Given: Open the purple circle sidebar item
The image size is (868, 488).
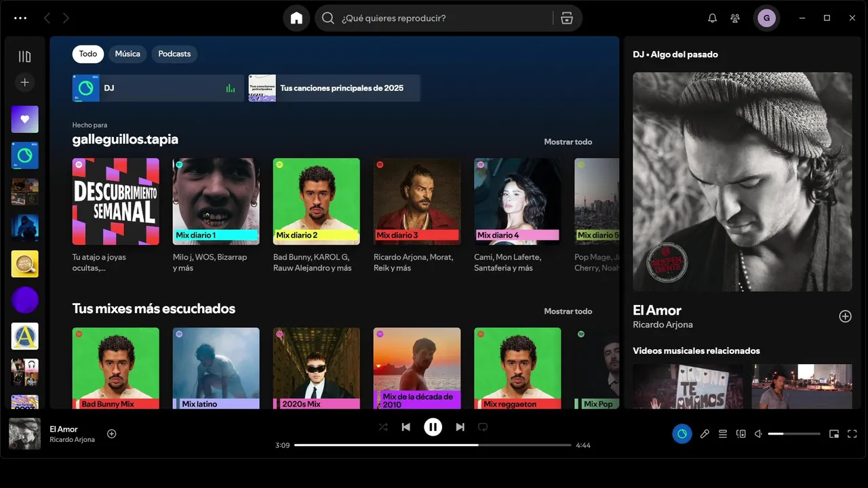Looking at the screenshot, I should click(25, 300).
